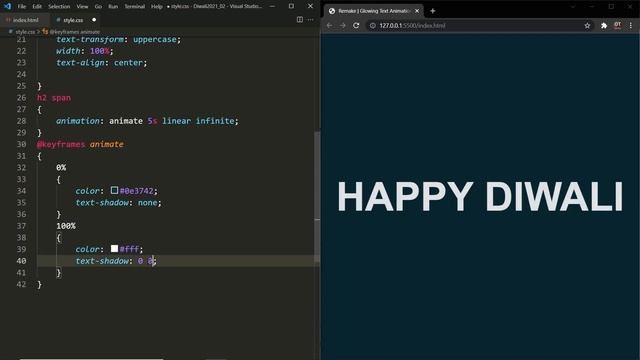
Task: Click 'animate 5s linear infinite' value
Action: (x=171, y=121)
